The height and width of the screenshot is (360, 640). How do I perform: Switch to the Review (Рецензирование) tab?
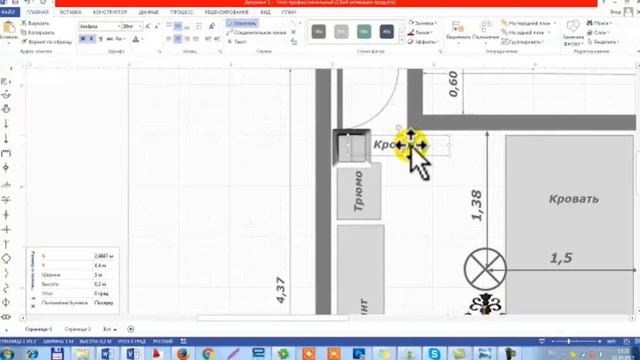click(227, 12)
